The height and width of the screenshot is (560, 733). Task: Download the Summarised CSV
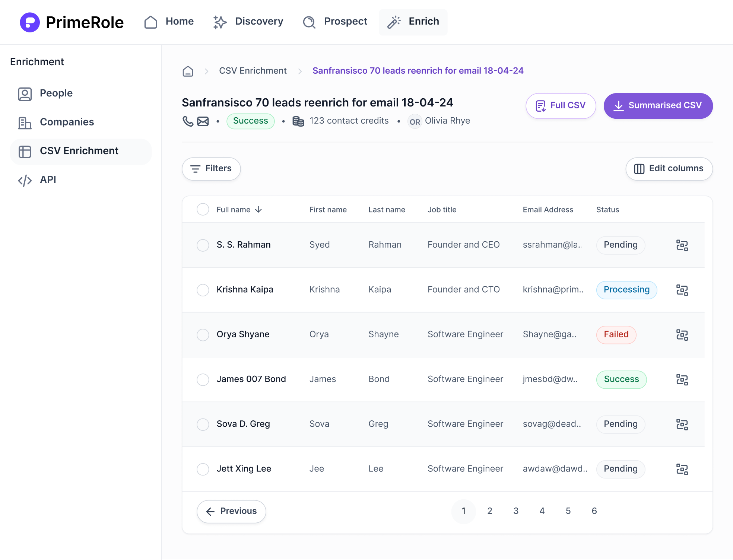[658, 106]
